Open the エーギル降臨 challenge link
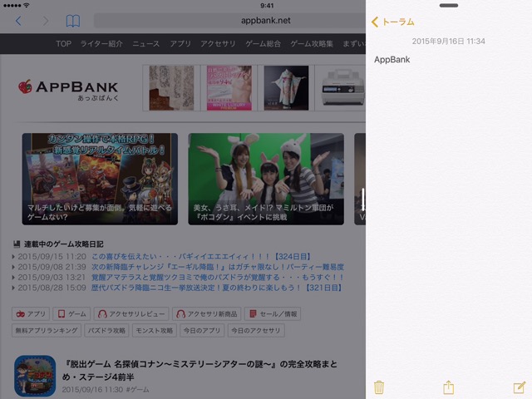The image size is (532, 399). (218, 267)
